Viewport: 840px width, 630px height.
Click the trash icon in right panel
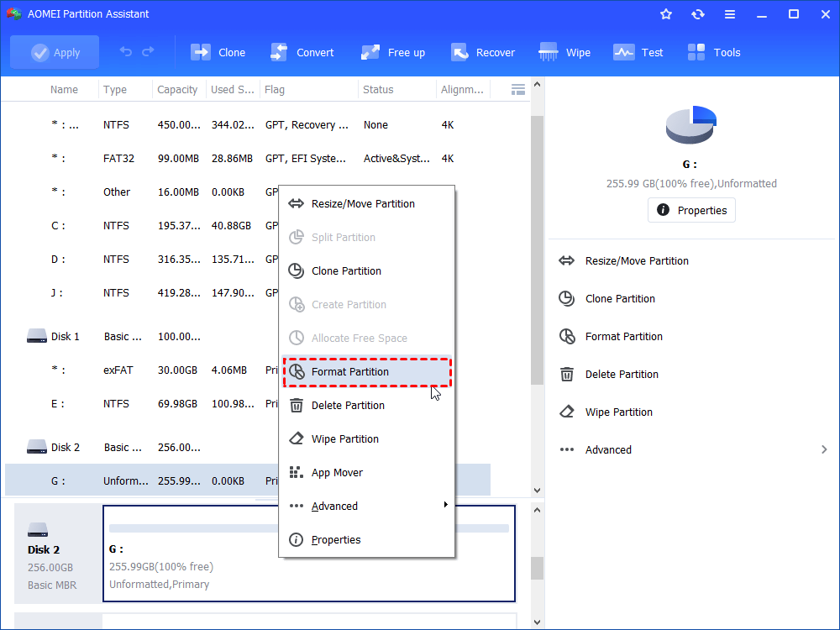(567, 374)
